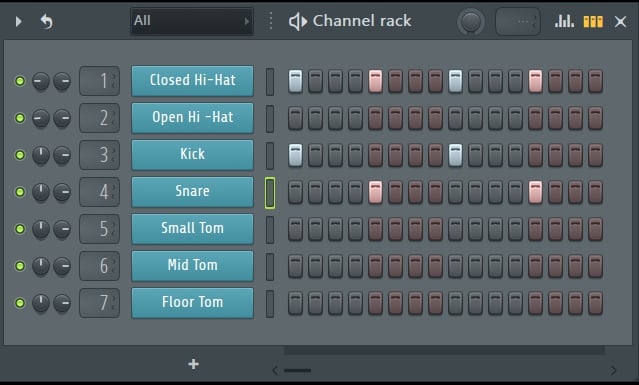
Task: Open the Closed Hi-Hat channel button
Action: [192, 81]
